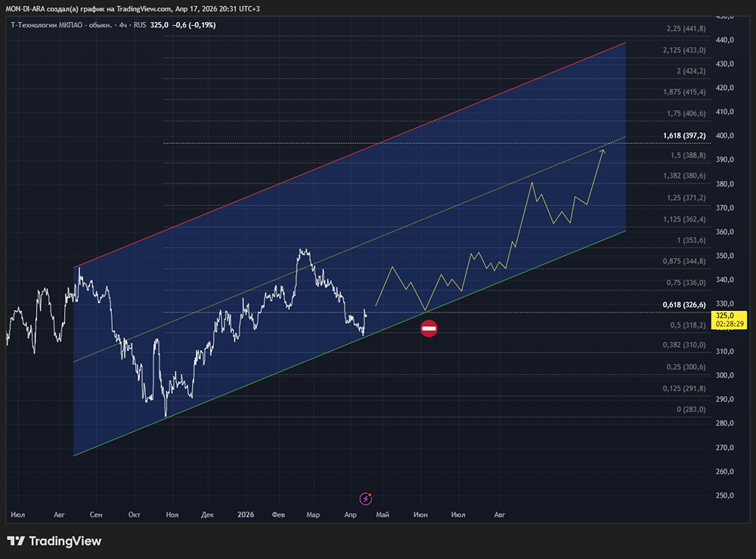
Task: Click the Июн label on the time axis
Action: (420, 514)
